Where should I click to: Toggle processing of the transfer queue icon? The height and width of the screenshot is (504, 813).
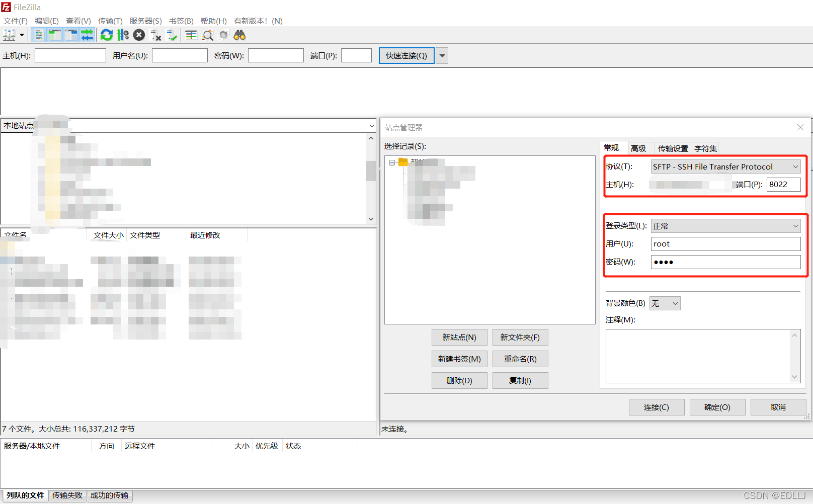pos(123,35)
